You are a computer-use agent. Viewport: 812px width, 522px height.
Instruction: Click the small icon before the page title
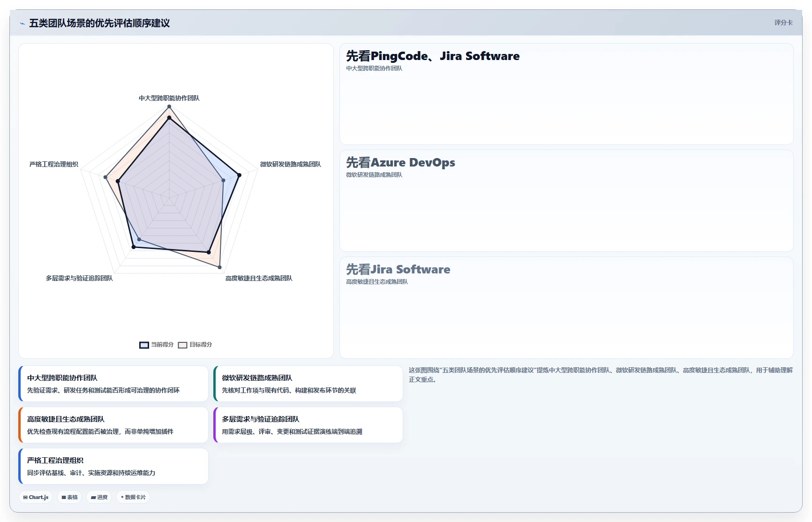pyautogui.click(x=22, y=23)
